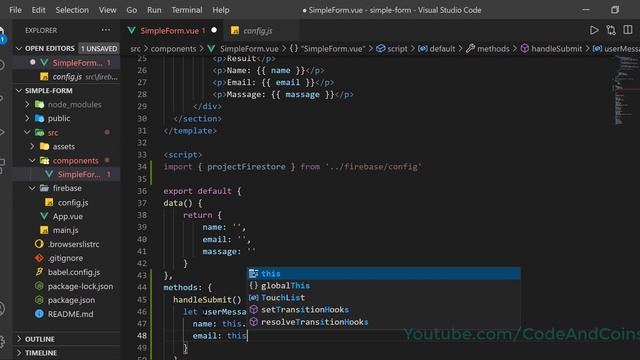Open the Selection menu
The height and width of the screenshot is (360, 640).
(72, 10)
